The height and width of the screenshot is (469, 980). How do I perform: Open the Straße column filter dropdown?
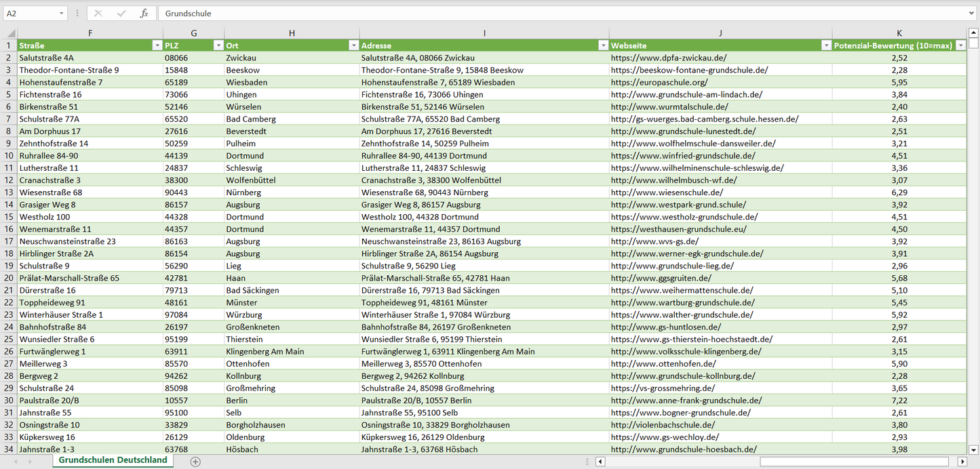[x=157, y=45]
